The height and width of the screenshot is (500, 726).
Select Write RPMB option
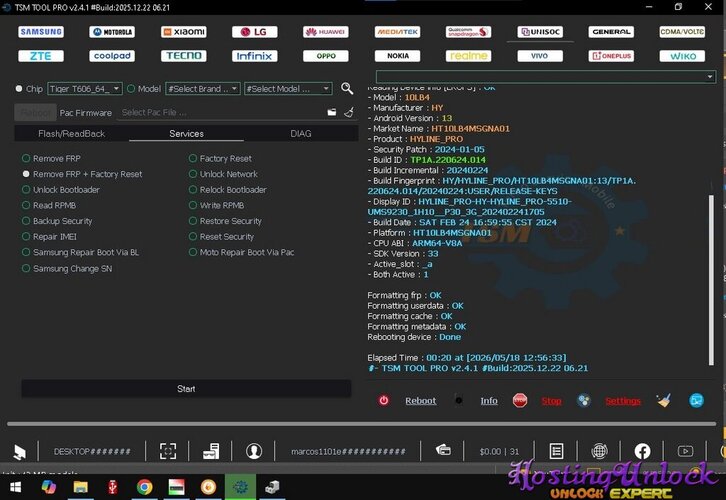(217, 205)
